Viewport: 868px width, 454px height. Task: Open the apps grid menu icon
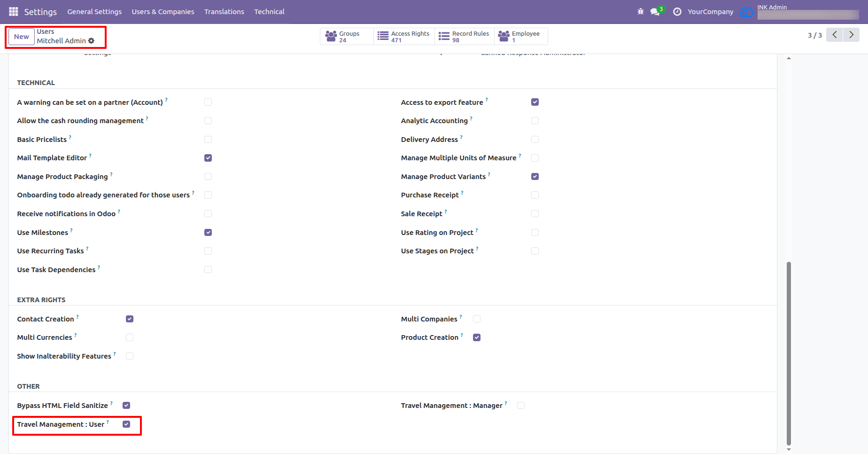coord(14,11)
